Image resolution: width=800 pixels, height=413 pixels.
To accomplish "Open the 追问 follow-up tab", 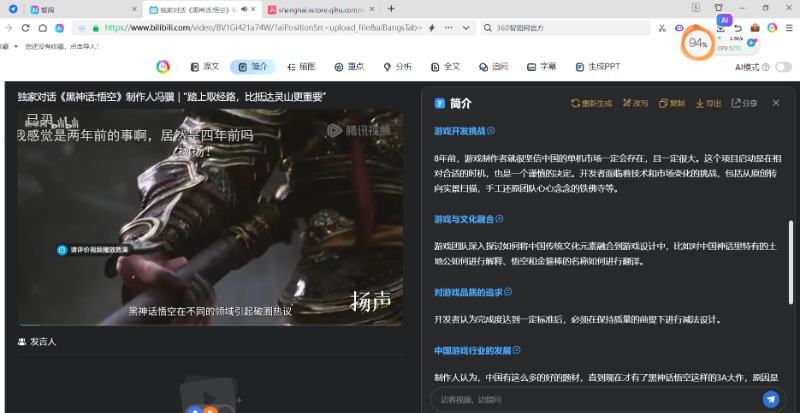I will pos(493,67).
